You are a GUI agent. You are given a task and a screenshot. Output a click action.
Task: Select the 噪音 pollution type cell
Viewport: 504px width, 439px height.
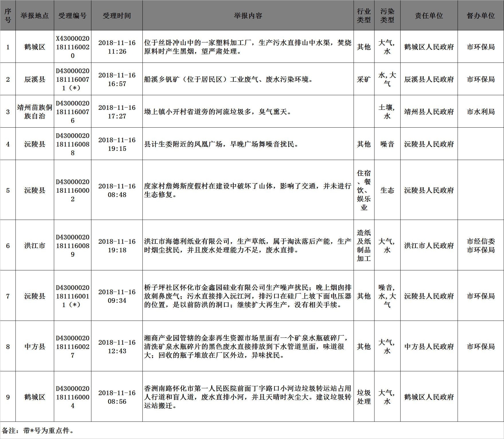(x=387, y=144)
